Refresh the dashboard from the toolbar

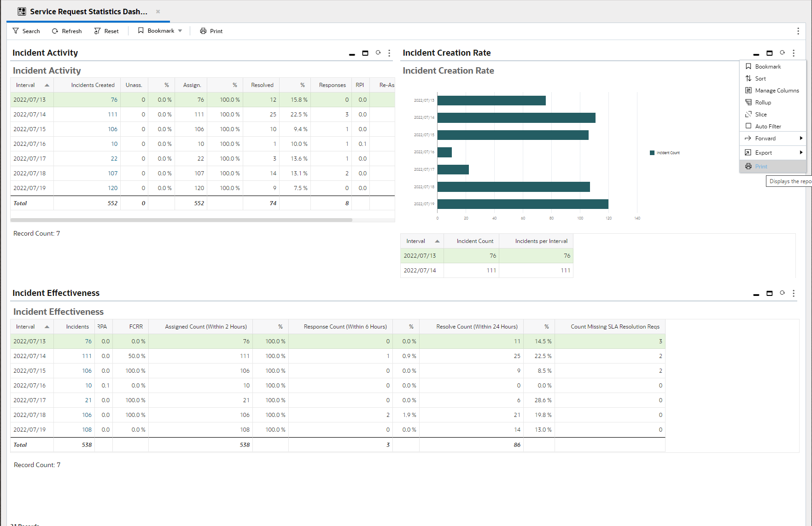[x=67, y=31]
